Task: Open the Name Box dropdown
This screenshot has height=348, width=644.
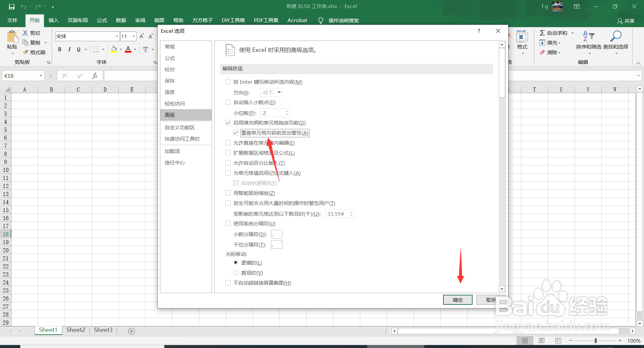Action: coord(41,76)
